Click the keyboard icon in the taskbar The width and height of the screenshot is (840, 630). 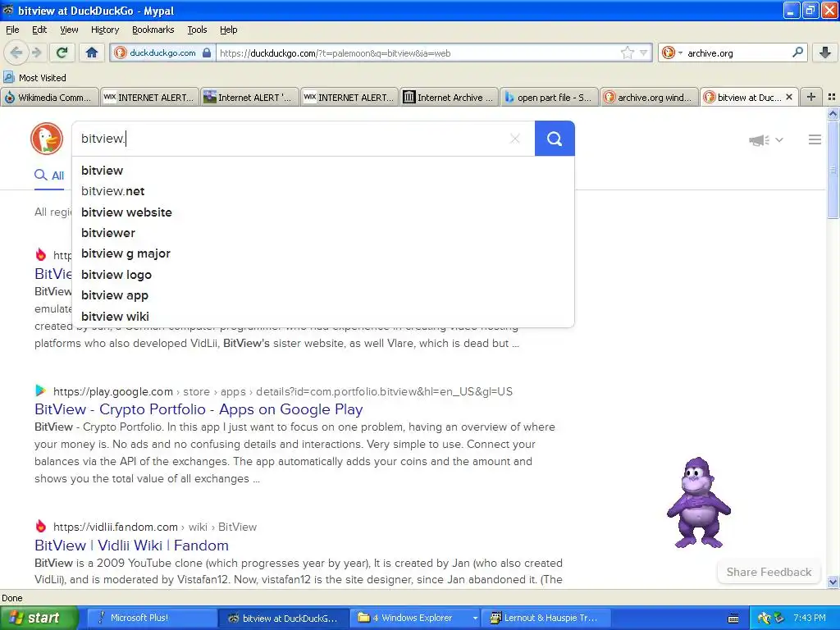click(733, 619)
